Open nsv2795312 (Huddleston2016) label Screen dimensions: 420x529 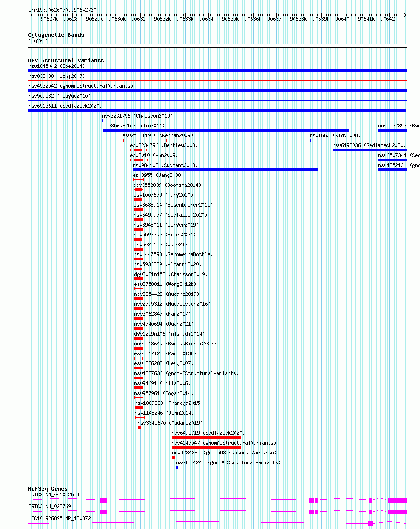[172, 304]
